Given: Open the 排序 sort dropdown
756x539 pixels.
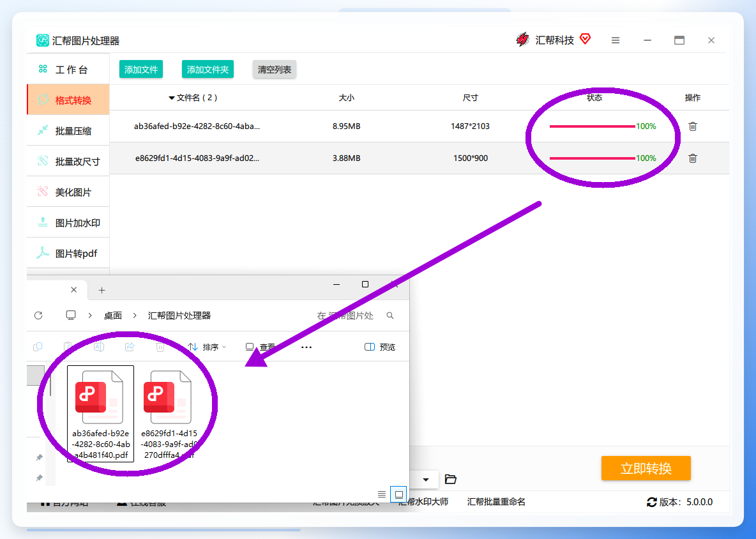Looking at the screenshot, I should tap(208, 347).
